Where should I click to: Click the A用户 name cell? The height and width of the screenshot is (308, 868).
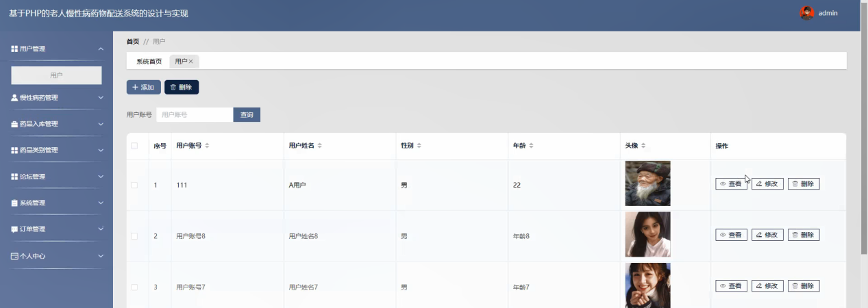coord(297,185)
